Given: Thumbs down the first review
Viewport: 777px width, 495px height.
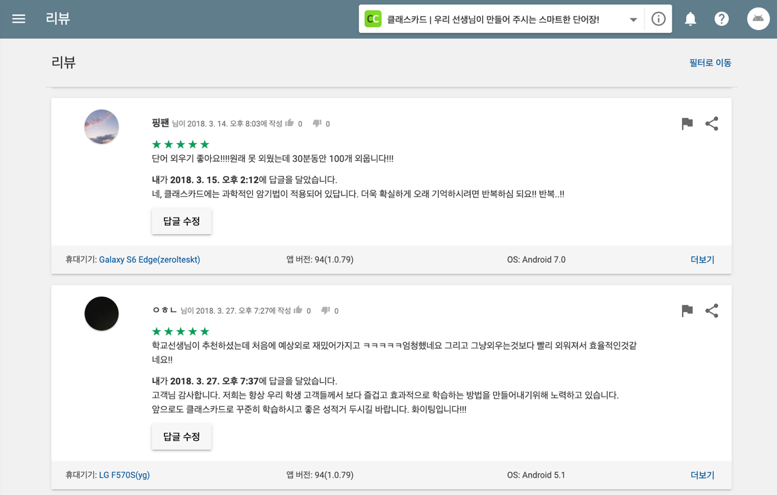Looking at the screenshot, I should [317, 123].
